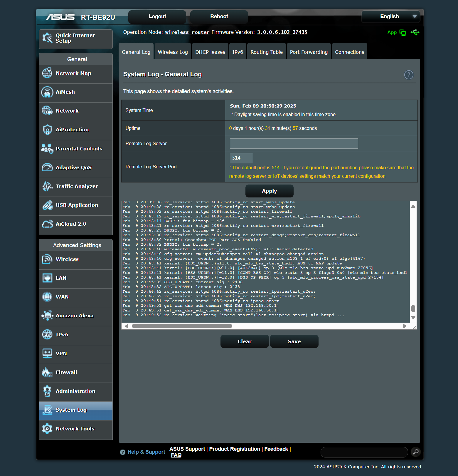Click the Remote Log Server input field

click(x=294, y=143)
